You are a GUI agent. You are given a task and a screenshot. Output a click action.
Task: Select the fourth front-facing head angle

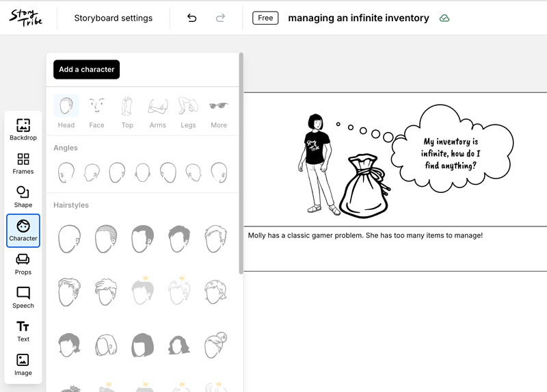coord(143,172)
